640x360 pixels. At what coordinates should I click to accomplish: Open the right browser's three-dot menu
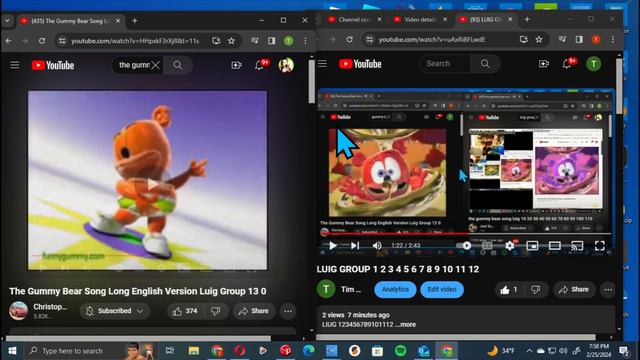613,39
